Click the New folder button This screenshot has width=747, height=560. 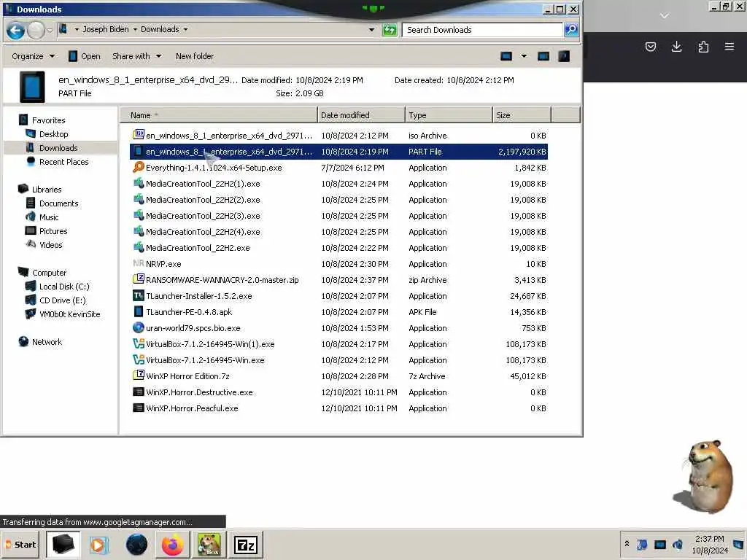click(x=194, y=56)
